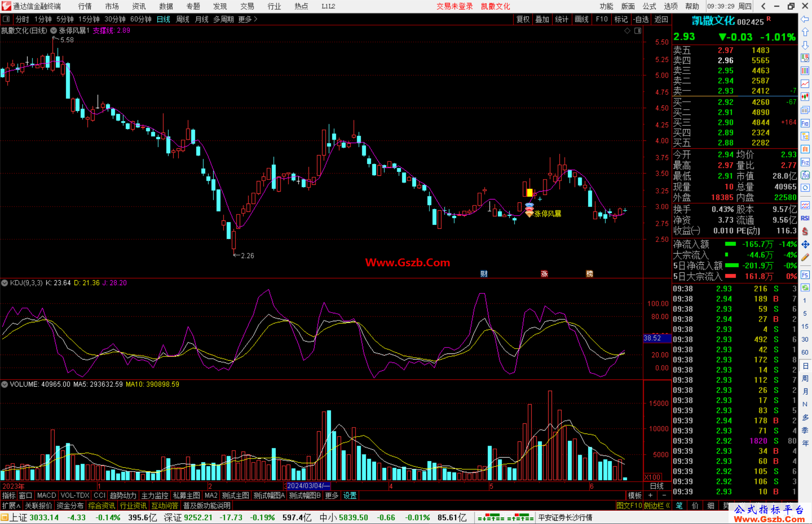Select the 周线 period tab
This screenshot has height=524, width=812.
pos(183,19)
